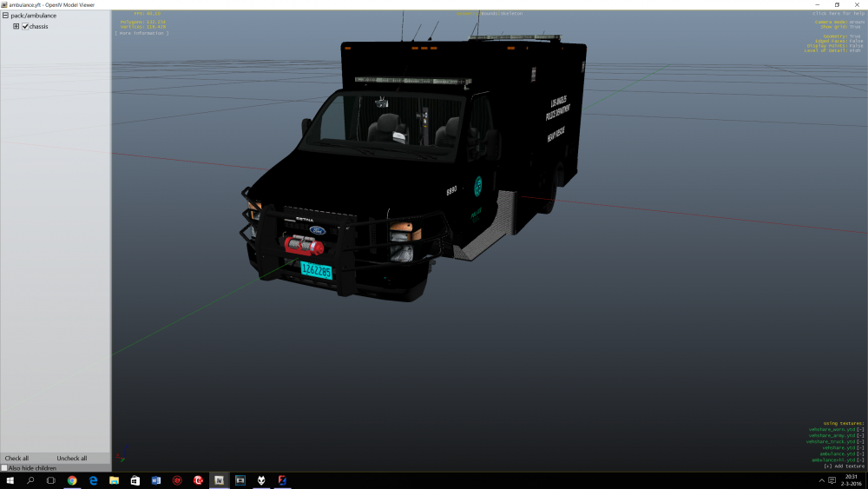Open the red-blue Z taskbar app
This screenshot has width=868, height=489.
[282, 480]
